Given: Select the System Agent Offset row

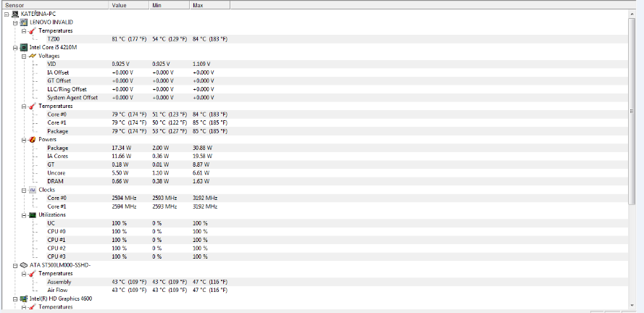Looking at the screenshot, I should point(72,97).
